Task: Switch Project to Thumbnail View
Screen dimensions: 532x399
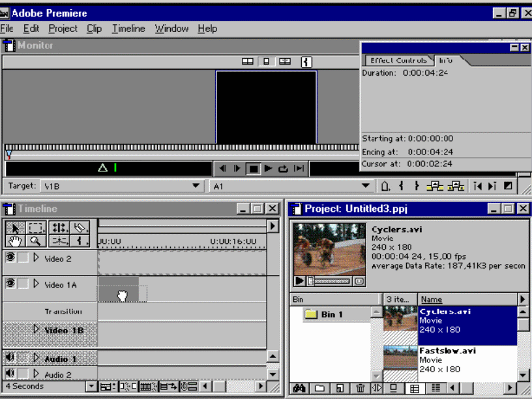Action: point(415,388)
